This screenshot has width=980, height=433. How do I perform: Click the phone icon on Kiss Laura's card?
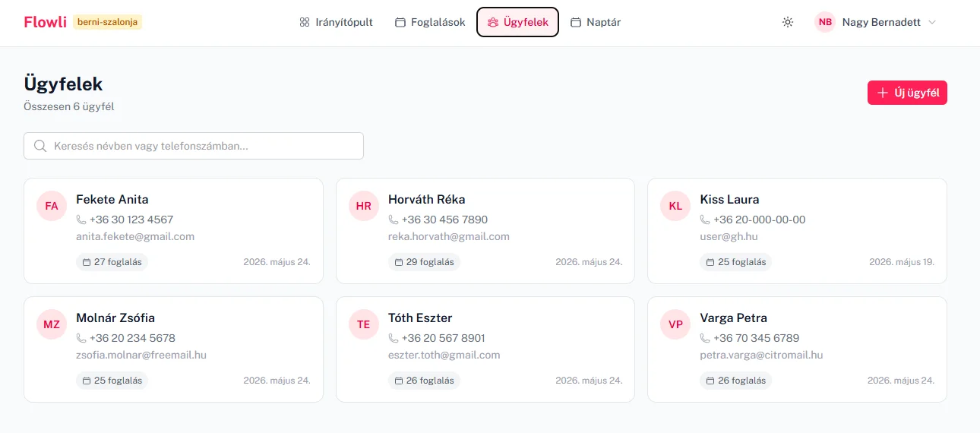coord(705,220)
